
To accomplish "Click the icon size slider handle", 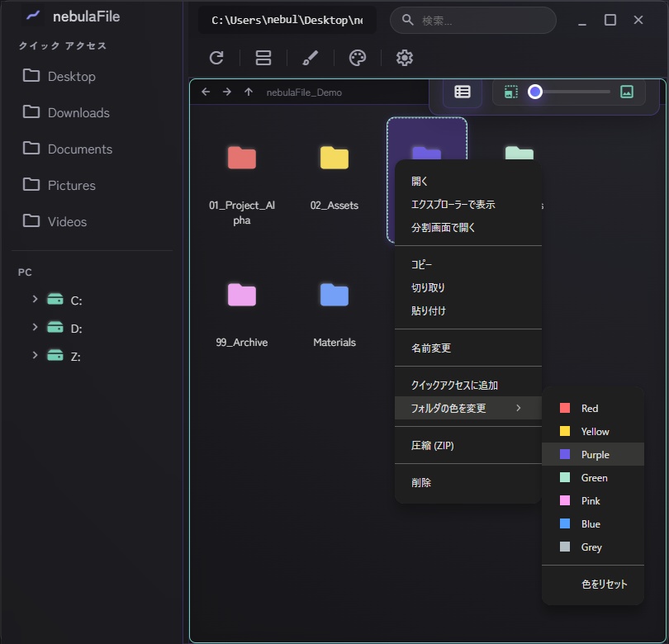I will tap(535, 92).
